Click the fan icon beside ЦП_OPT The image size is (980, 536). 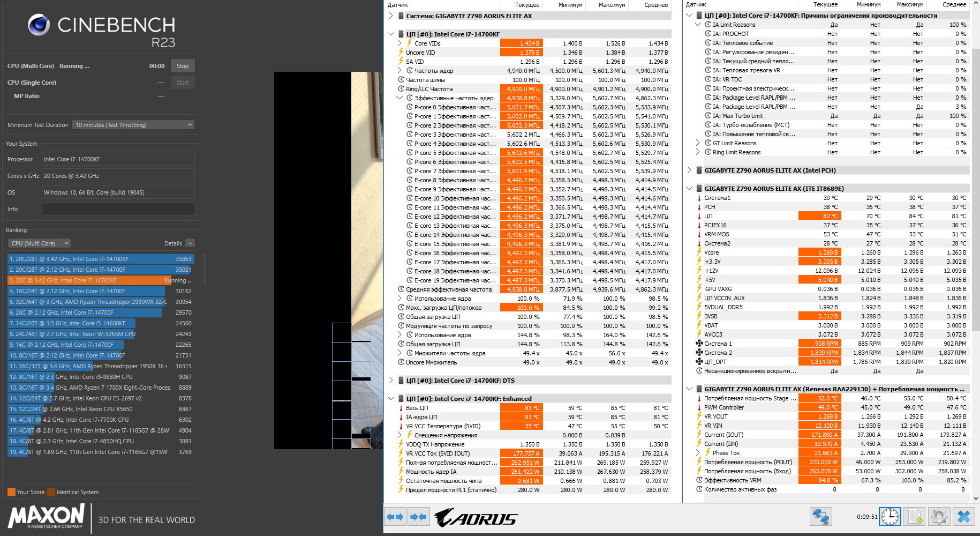(699, 362)
